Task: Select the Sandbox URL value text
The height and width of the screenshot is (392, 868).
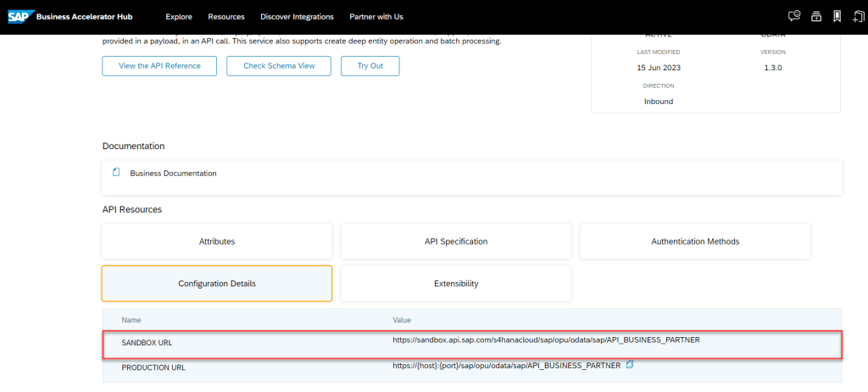Action: tap(546, 340)
